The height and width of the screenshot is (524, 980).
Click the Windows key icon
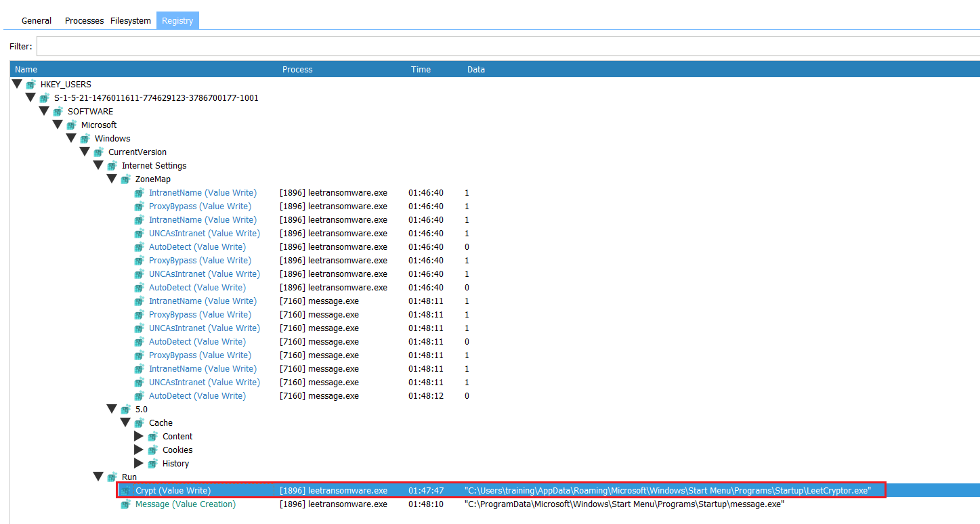(x=85, y=138)
